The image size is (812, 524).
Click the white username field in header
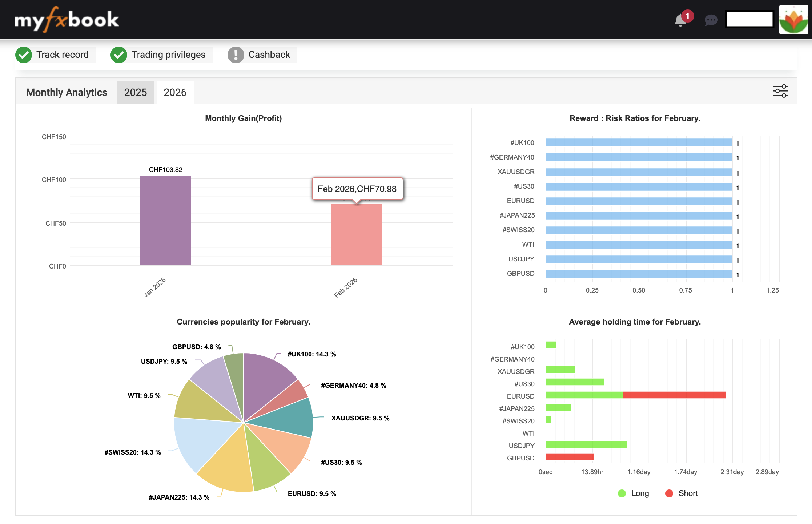click(749, 19)
